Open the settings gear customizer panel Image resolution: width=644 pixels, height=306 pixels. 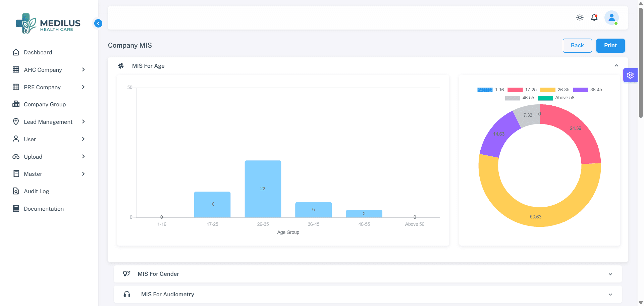(630, 75)
